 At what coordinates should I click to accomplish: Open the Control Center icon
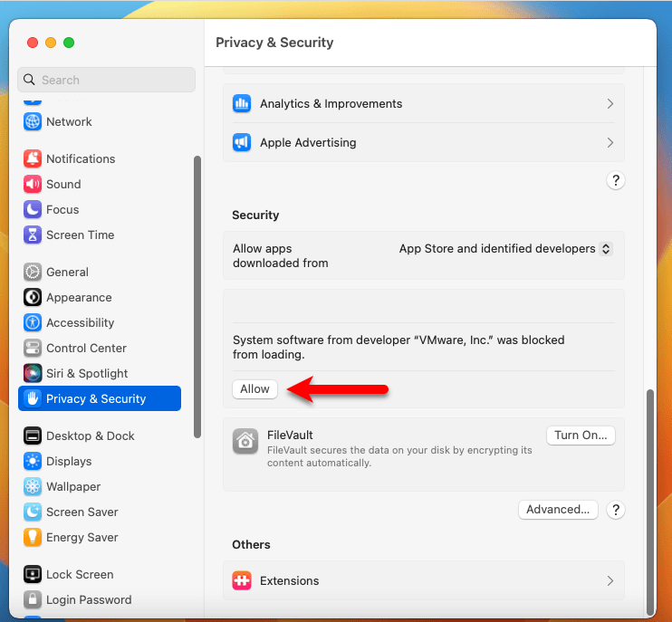tap(33, 348)
